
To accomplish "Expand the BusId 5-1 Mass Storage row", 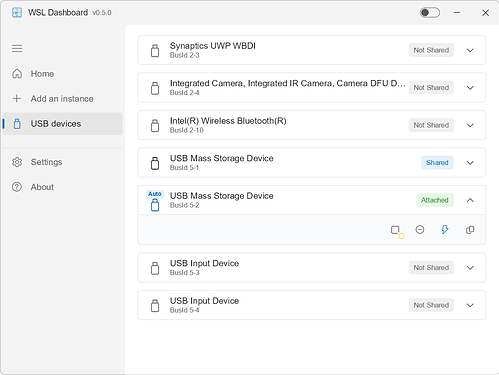I will click(x=470, y=163).
